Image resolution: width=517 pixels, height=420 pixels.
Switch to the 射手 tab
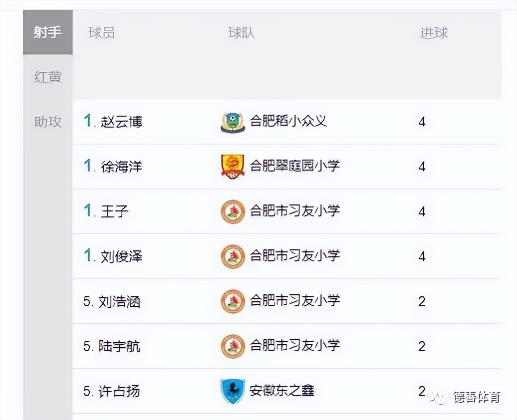pos(47,31)
